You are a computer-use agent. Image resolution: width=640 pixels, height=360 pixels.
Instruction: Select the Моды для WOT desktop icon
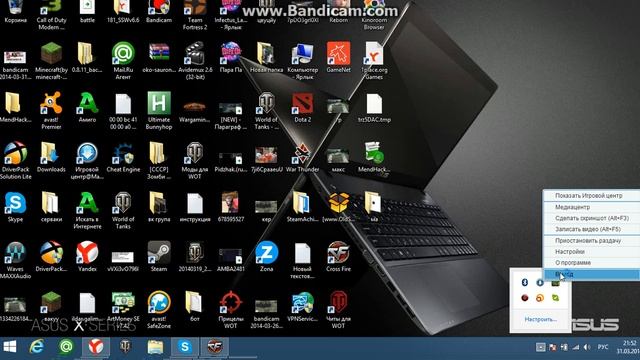(195, 161)
